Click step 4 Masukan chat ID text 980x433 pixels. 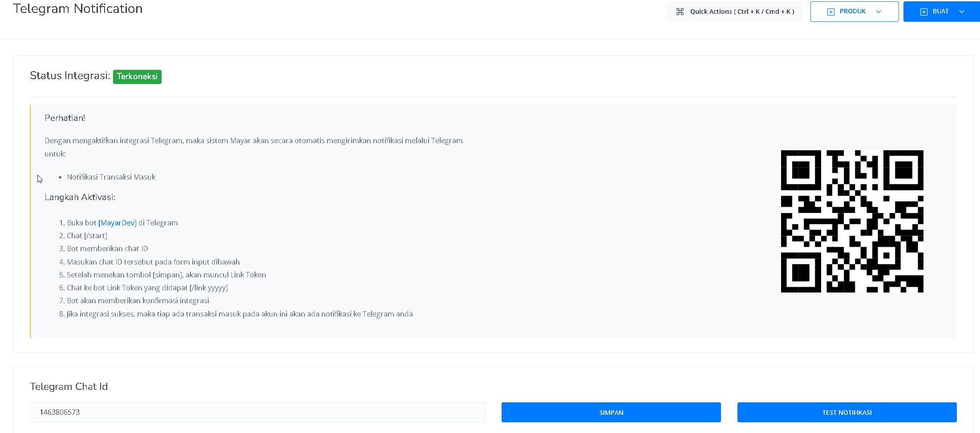[x=153, y=262]
